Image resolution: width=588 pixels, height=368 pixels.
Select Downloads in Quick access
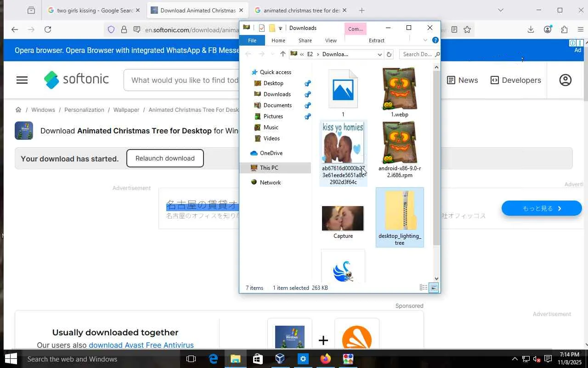pyautogui.click(x=277, y=94)
